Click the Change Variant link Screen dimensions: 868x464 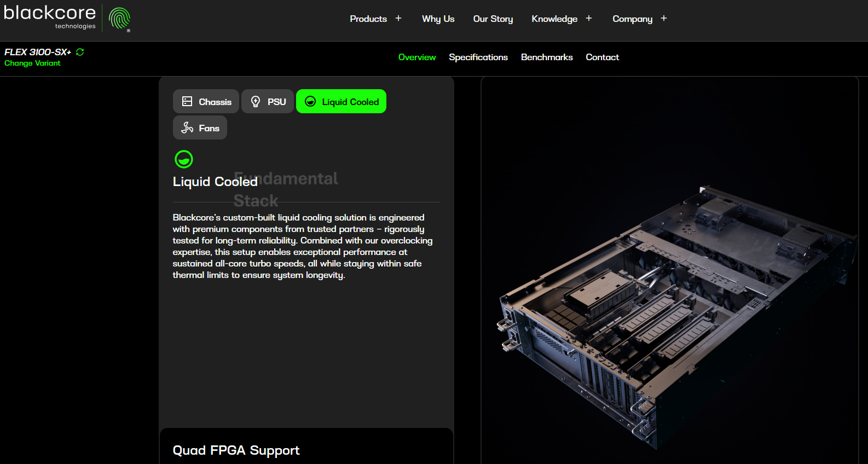tap(32, 63)
